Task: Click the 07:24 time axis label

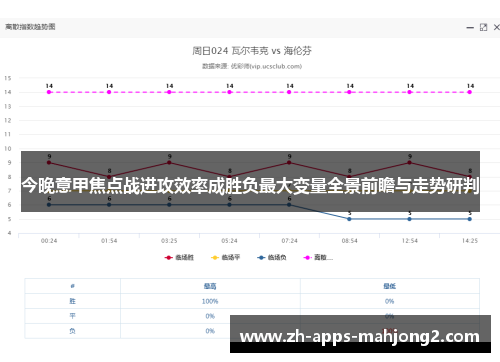Action: 289,241
